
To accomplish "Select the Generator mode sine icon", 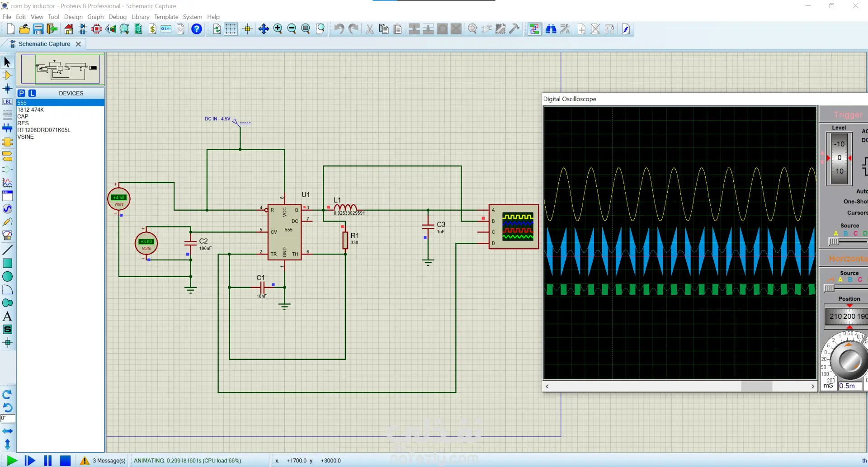I will pos(7,209).
